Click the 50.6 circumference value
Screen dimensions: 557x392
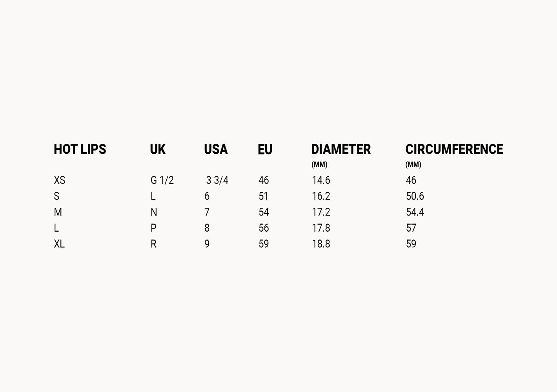tap(415, 196)
